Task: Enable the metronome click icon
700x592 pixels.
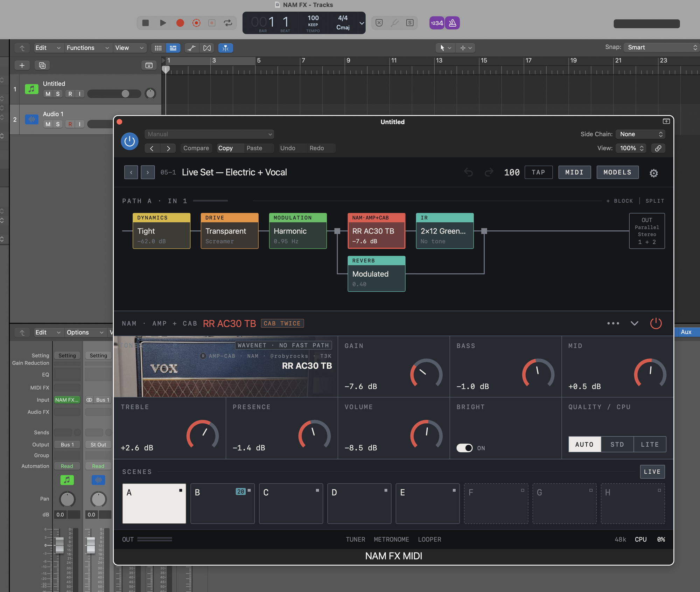Action: point(452,23)
